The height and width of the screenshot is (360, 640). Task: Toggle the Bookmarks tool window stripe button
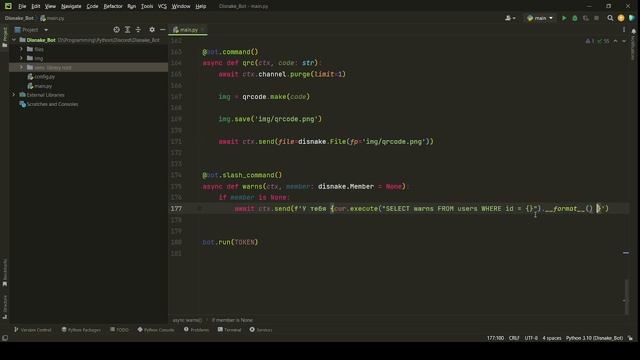5,272
